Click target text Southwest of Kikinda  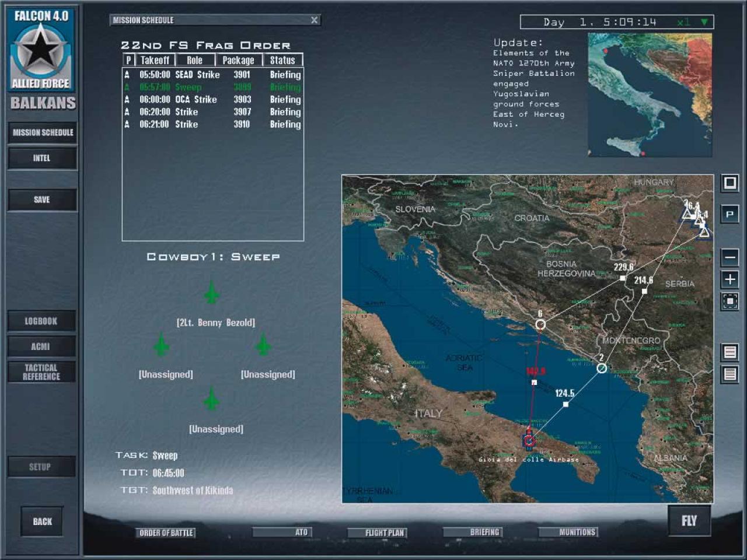pos(193,491)
